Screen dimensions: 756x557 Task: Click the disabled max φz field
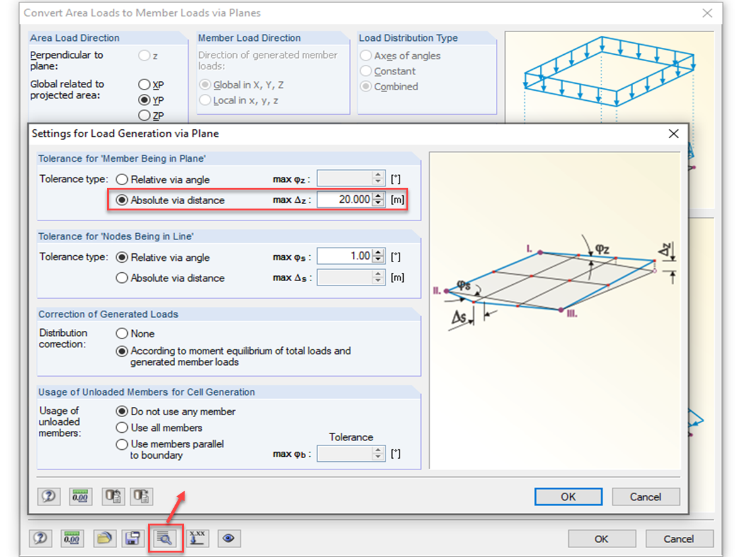345,179
